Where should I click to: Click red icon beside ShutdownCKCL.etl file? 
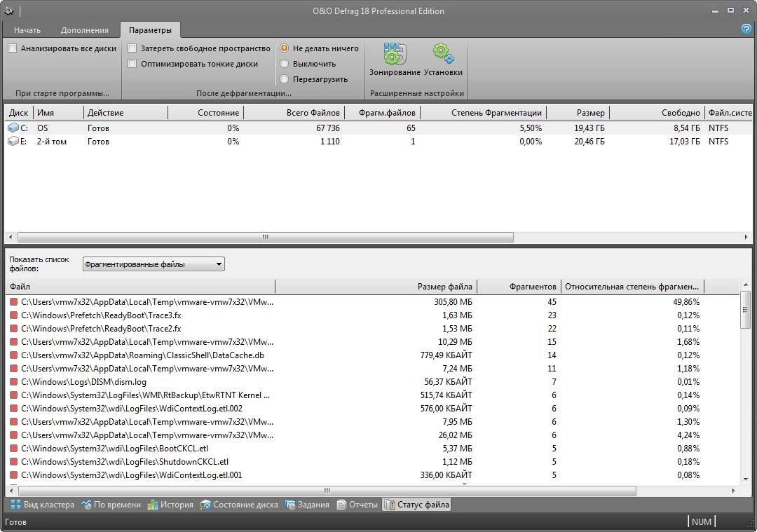click(x=13, y=462)
